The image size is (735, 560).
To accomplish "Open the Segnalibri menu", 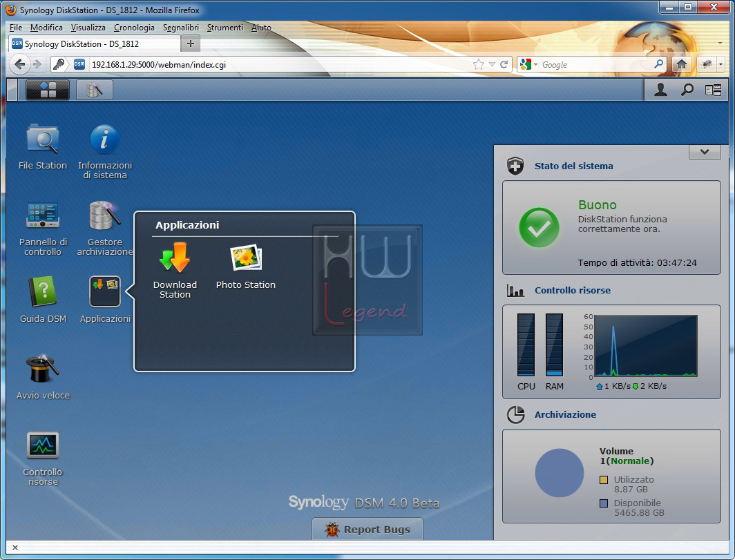I will [x=181, y=28].
